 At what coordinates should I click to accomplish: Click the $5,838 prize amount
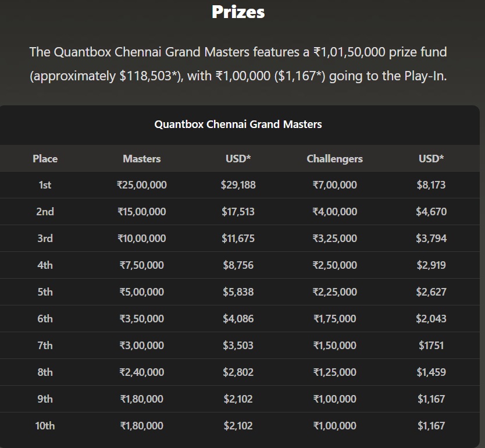pyautogui.click(x=238, y=292)
